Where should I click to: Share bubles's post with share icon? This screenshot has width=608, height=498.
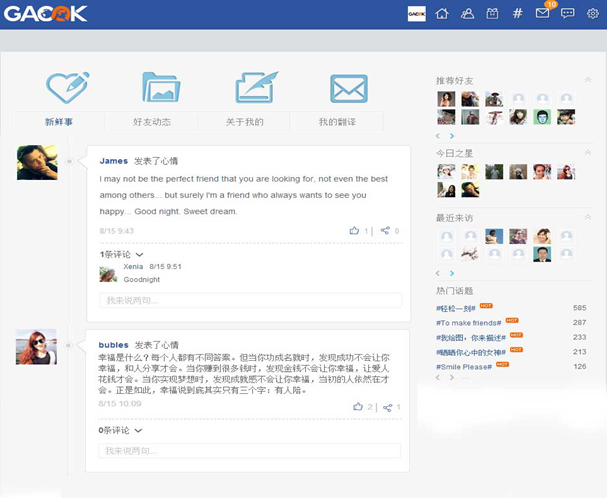point(387,407)
